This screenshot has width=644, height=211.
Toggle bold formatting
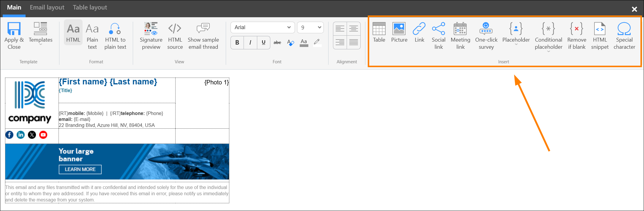point(237,42)
